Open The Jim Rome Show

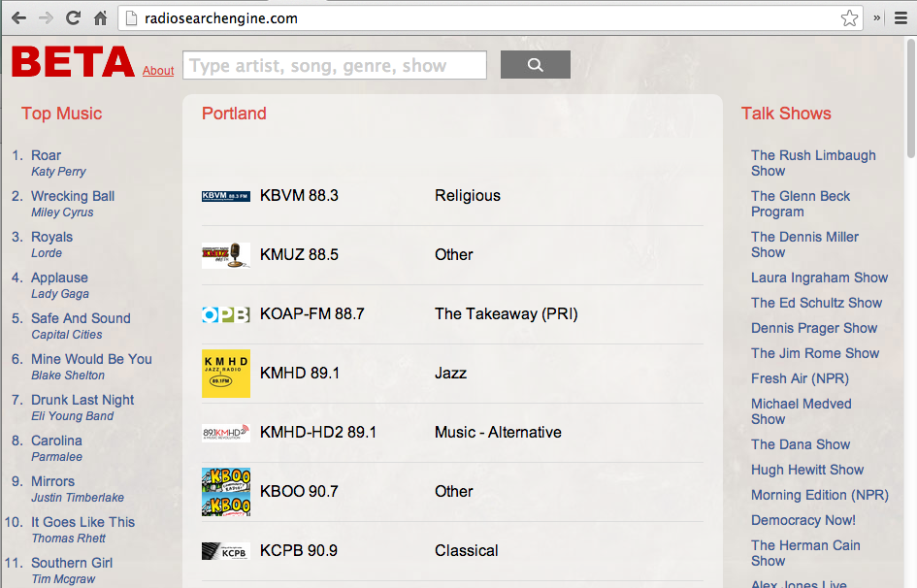815,353
